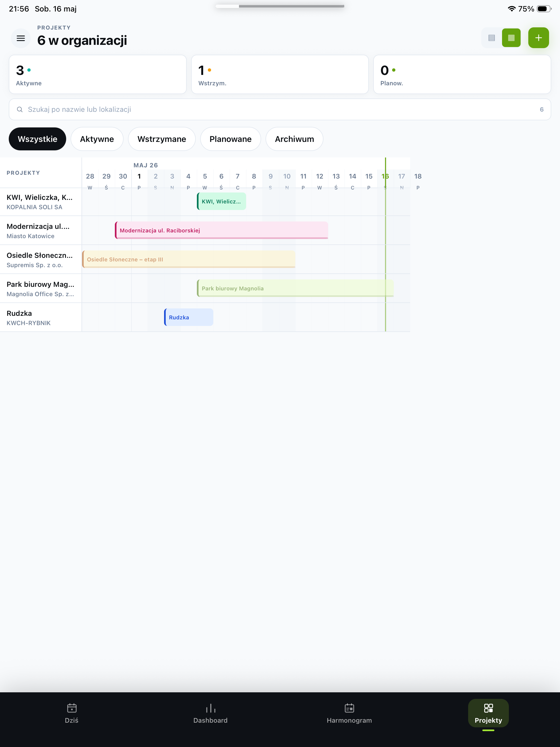Select the Park biurowy Magnolia timeline bar
The image size is (560, 747).
(x=295, y=288)
